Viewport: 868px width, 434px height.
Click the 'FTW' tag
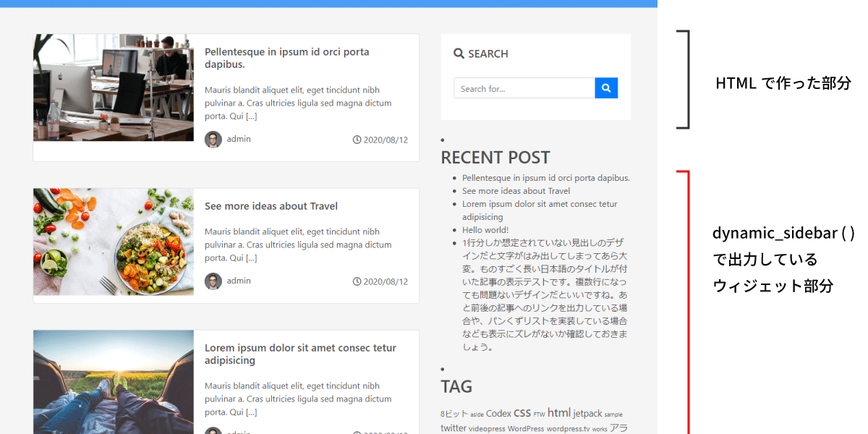(539, 415)
